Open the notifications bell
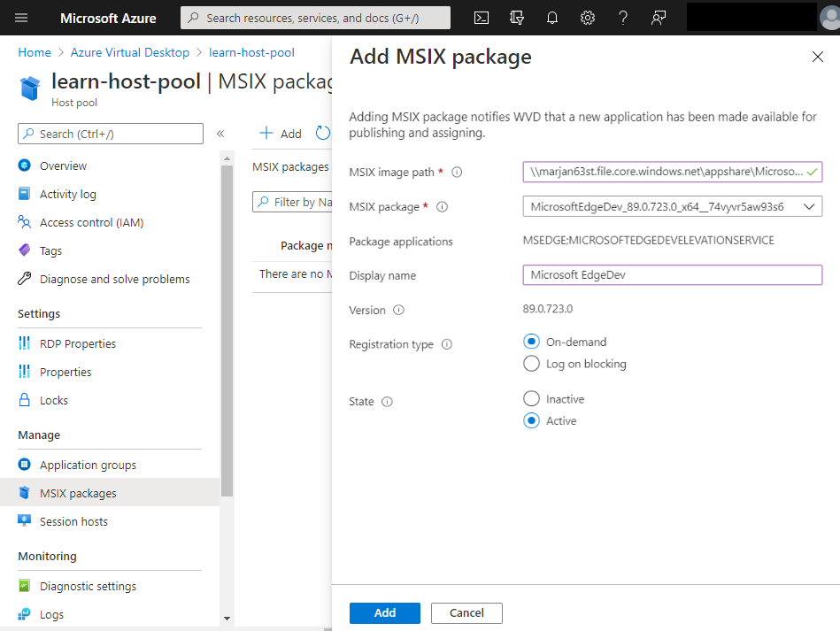Image resolution: width=840 pixels, height=631 pixels. [551, 18]
